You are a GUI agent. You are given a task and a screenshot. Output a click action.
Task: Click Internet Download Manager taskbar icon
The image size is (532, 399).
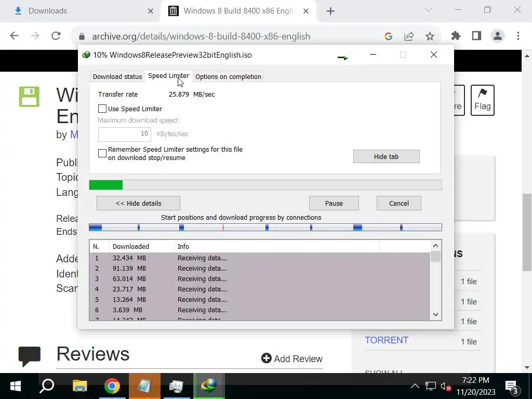click(x=209, y=386)
